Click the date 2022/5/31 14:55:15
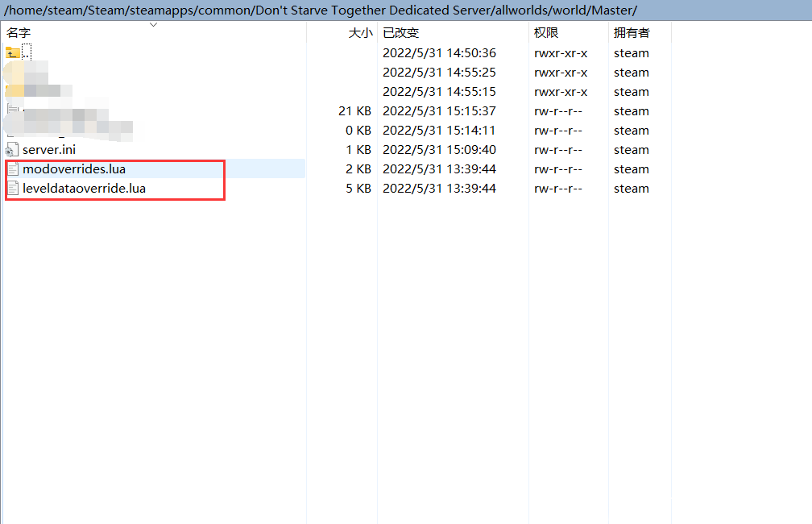 coord(439,92)
